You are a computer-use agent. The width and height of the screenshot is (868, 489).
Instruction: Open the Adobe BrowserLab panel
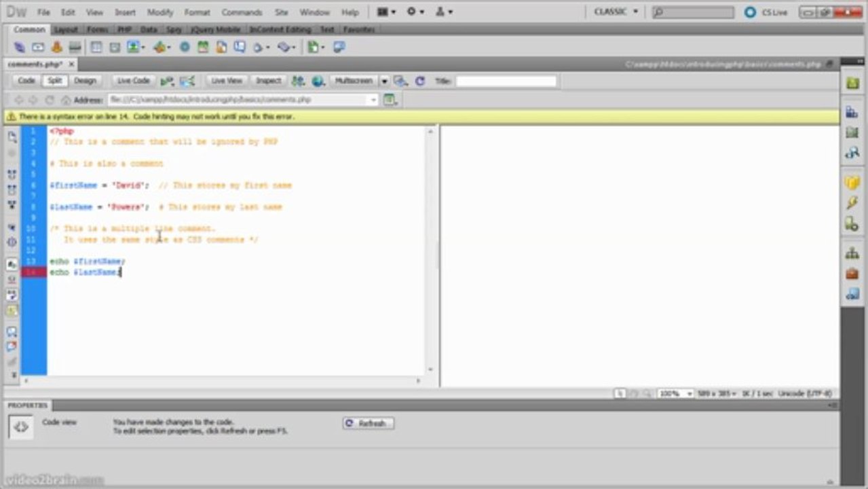[x=852, y=83]
